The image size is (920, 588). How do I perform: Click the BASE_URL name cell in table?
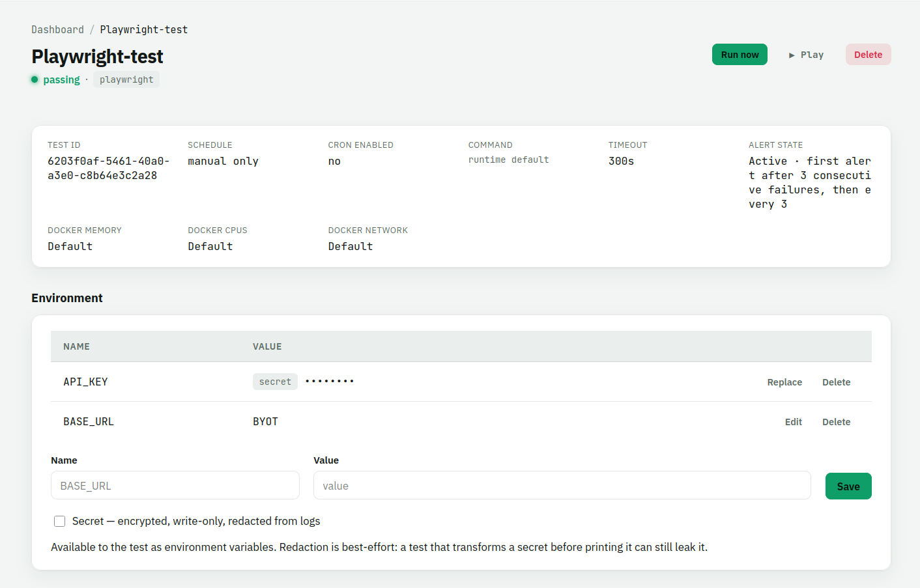(x=89, y=421)
